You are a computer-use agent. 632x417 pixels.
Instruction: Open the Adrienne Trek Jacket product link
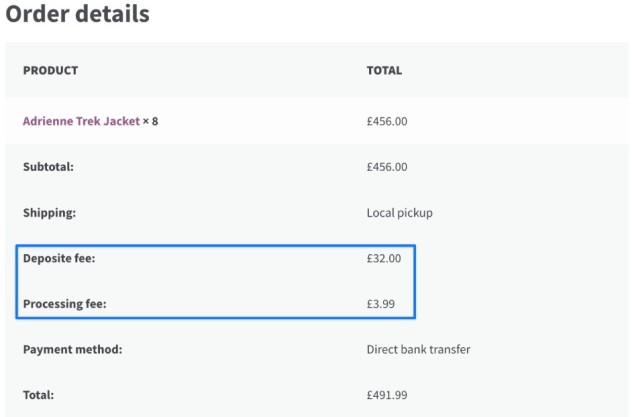(x=81, y=121)
